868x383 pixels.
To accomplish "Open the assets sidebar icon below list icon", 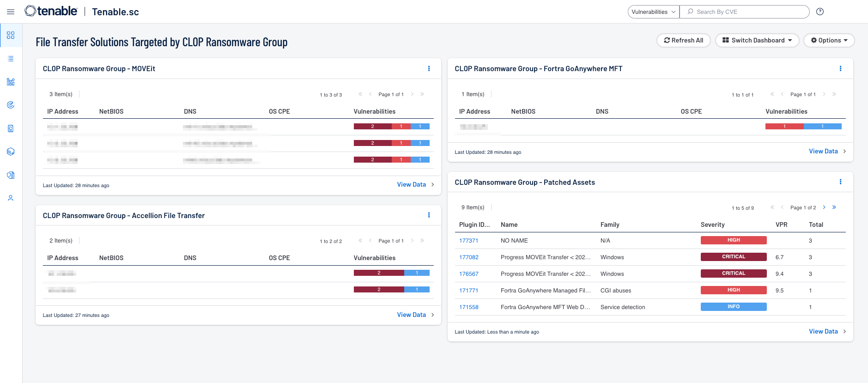I will pyautogui.click(x=11, y=82).
